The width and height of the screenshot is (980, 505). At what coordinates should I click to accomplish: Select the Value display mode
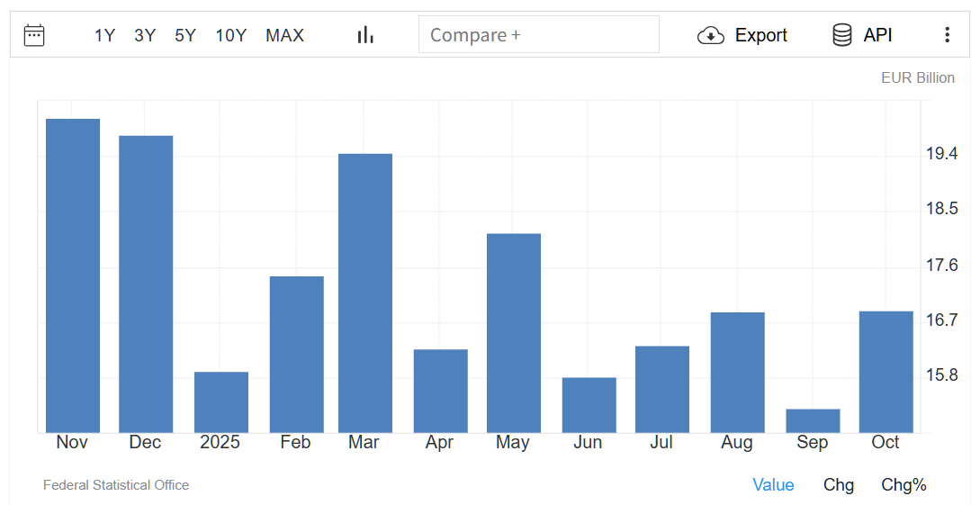point(773,485)
